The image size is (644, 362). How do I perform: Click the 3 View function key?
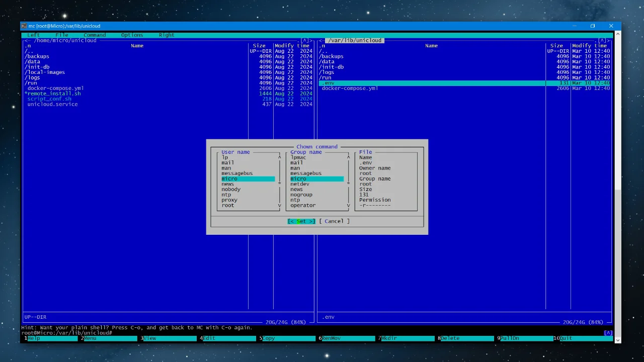[170, 338]
